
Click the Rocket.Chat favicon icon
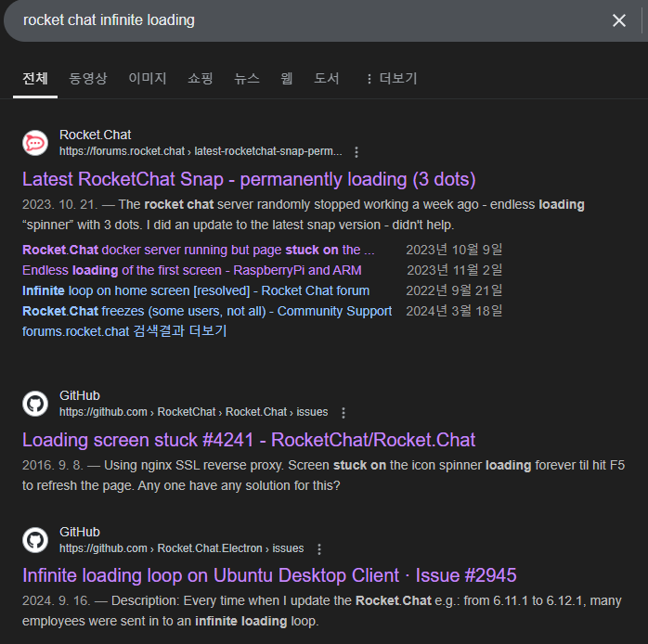pos(35,143)
